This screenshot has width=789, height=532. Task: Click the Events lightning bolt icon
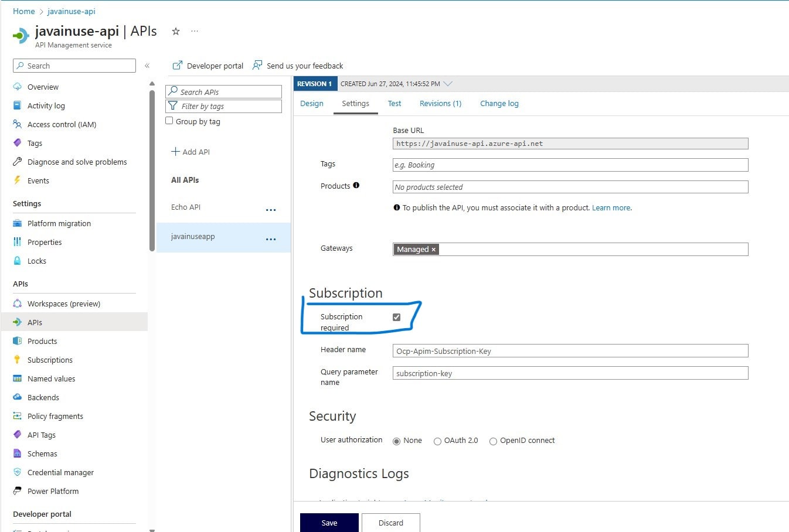pyautogui.click(x=17, y=180)
